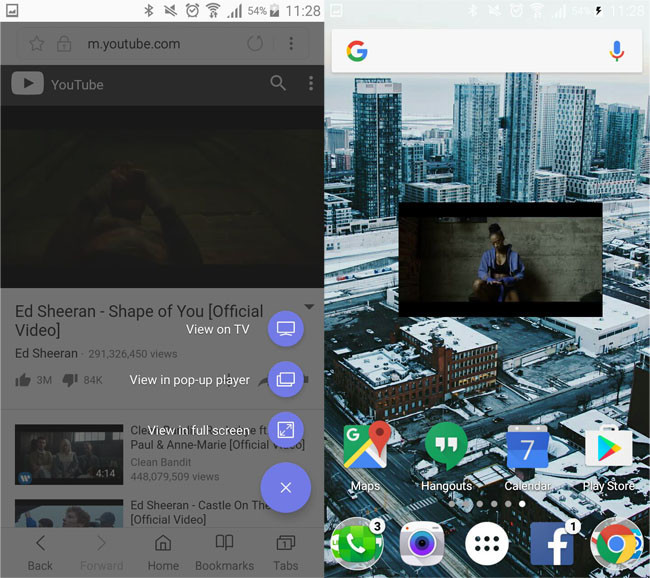Tap the alarm clock status icon
The image size is (650, 578).
pyautogui.click(x=192, y=10)
